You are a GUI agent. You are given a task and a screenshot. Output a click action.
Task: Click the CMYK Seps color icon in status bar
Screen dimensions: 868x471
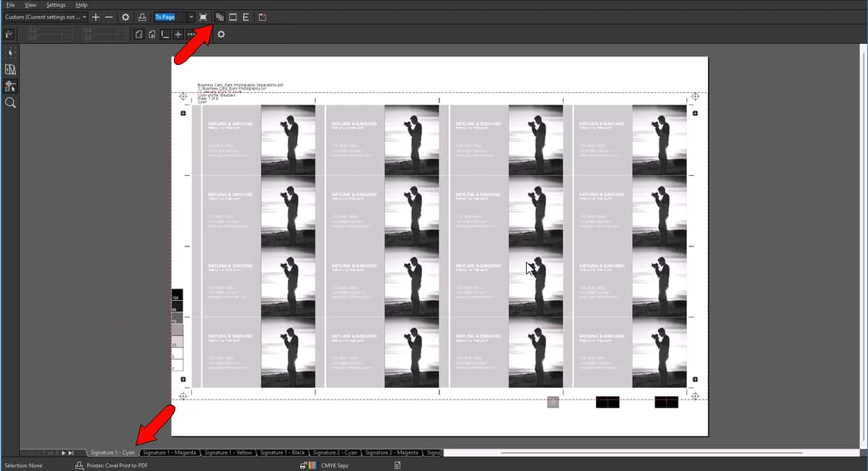[307, 465]
